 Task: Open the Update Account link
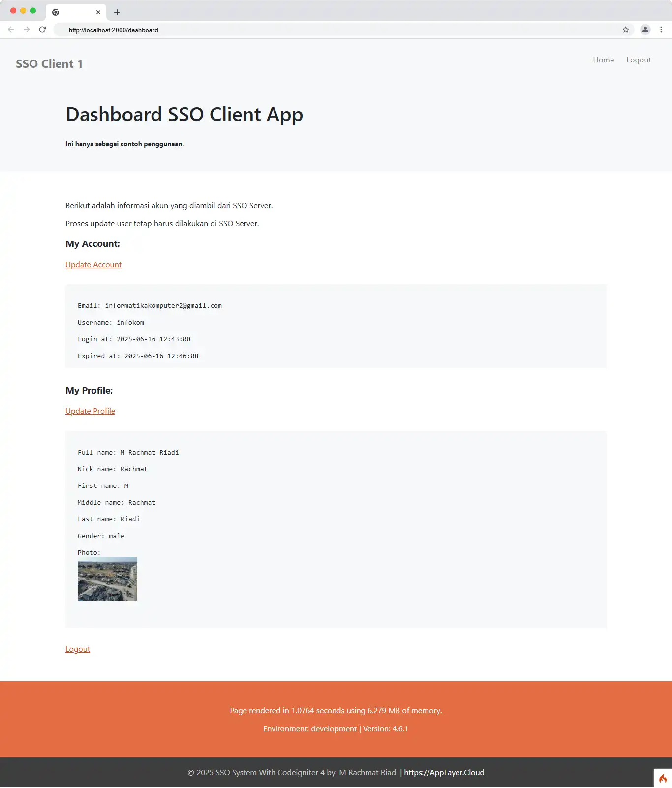[93, 265]
